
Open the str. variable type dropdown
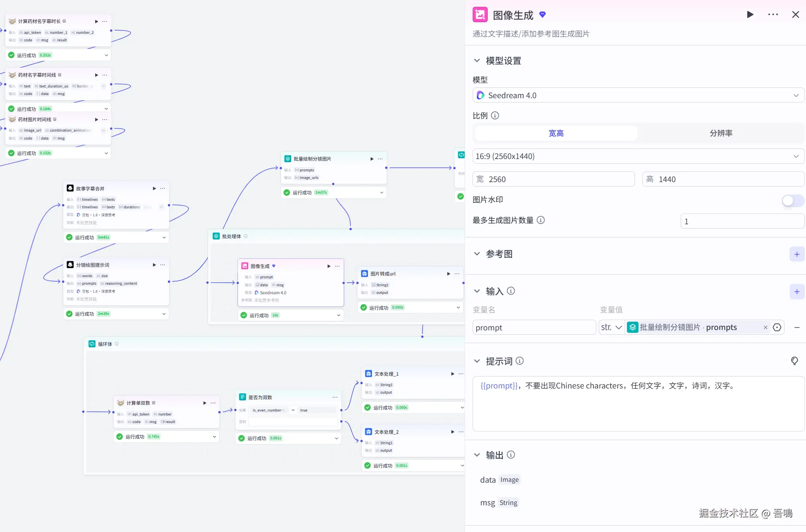pyautogui.click(x=611, y=328)
